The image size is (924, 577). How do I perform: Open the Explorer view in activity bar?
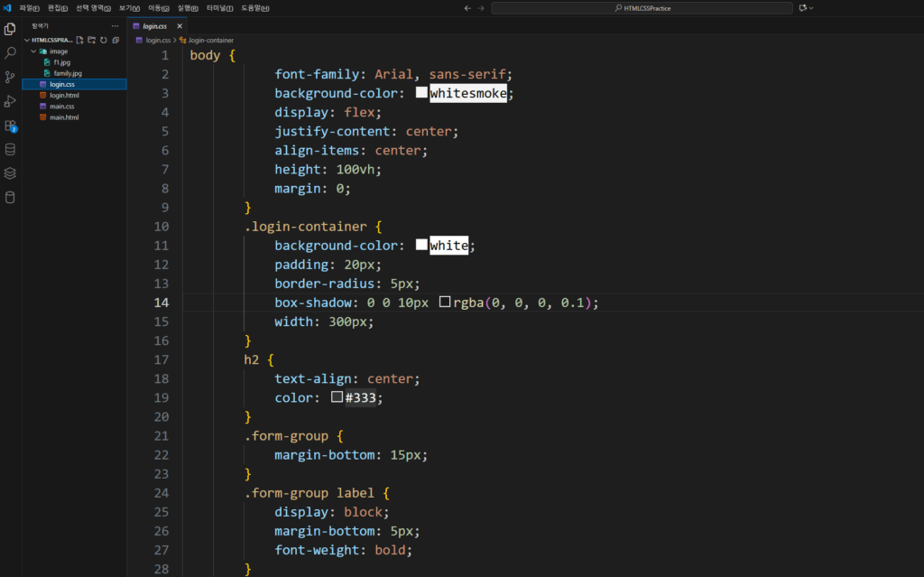tap(10, 29)
